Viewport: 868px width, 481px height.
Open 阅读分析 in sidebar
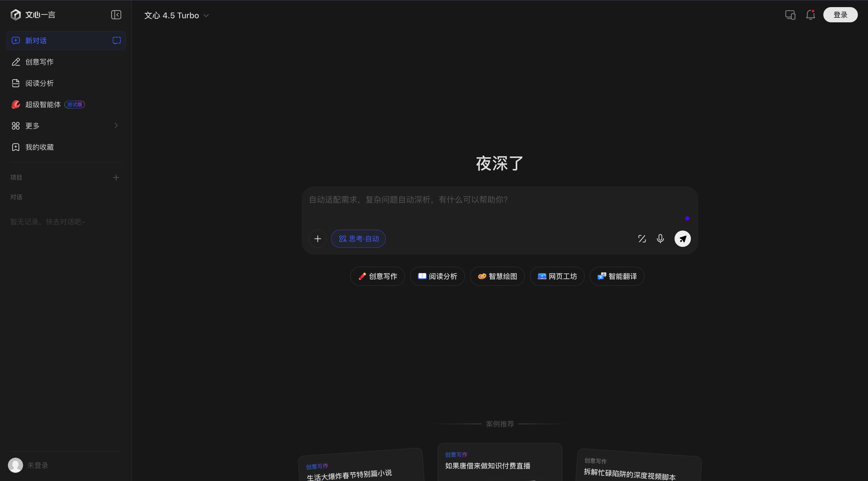[x=66, y=83]
